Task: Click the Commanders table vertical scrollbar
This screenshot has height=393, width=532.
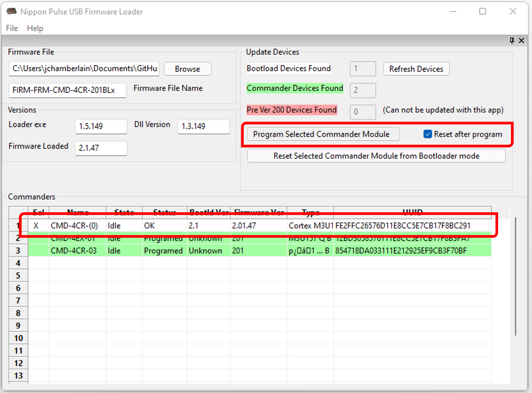Action: (x=515, y=276)
